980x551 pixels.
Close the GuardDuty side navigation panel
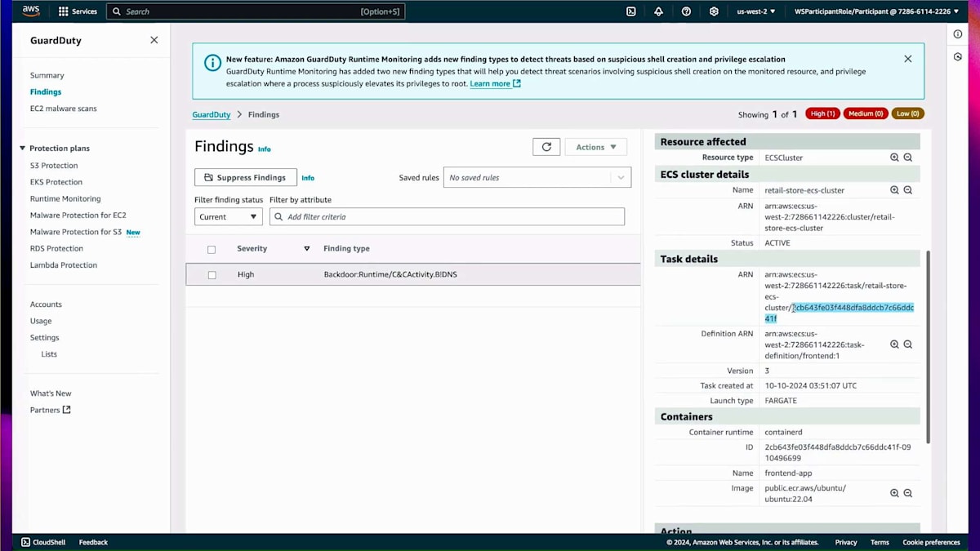(154, 40)
